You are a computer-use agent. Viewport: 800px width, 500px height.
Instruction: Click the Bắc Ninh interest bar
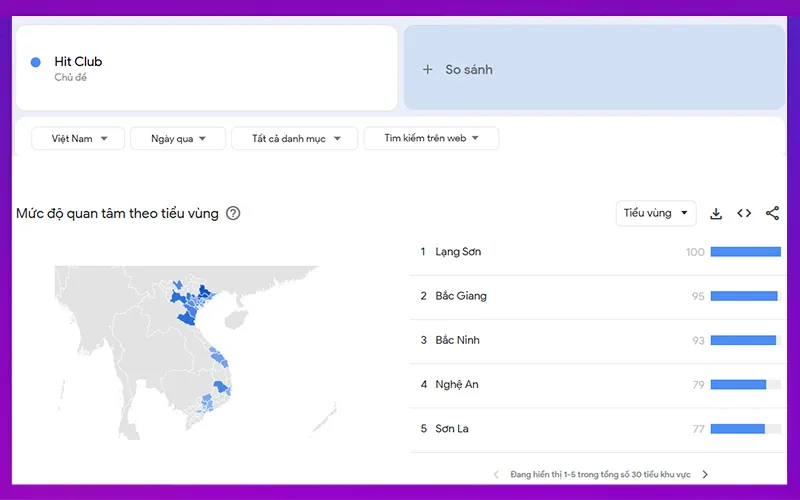tap(745, 341)
